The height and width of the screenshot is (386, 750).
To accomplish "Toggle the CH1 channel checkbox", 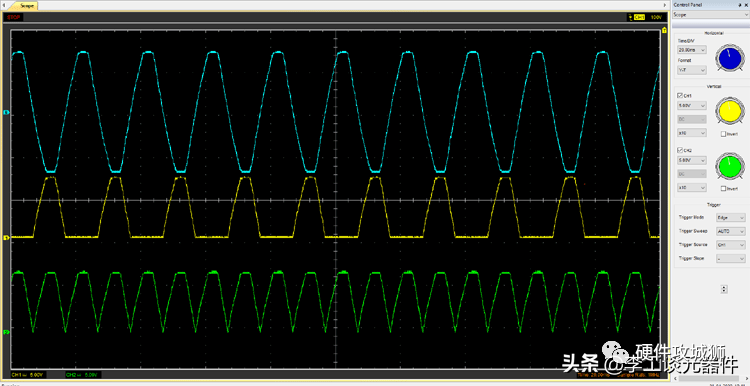I will (680, 96).
